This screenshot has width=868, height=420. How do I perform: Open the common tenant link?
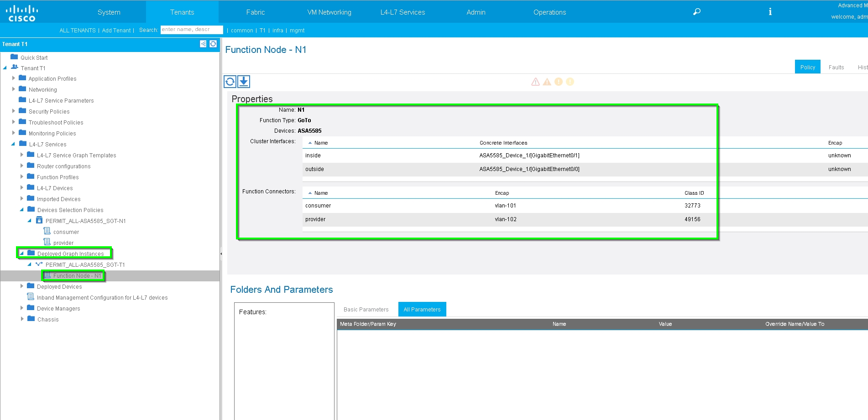242,31
